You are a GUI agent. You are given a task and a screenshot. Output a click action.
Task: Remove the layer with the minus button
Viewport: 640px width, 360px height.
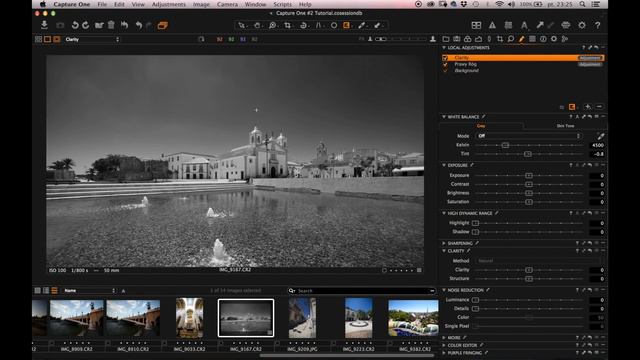coord(599,107)
